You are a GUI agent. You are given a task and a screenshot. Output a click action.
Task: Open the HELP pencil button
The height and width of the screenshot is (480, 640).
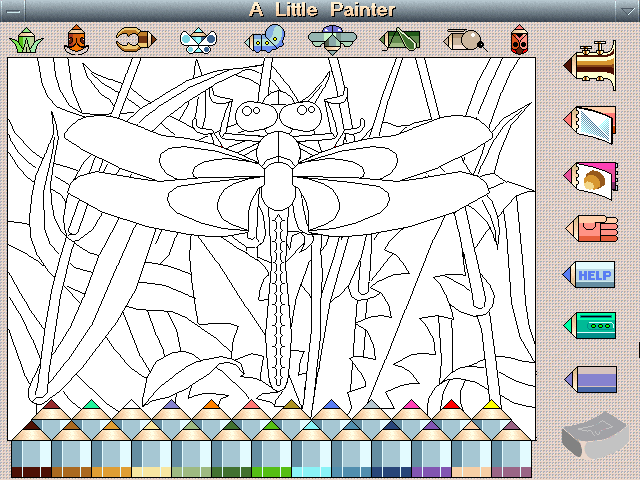click(589, 274)
